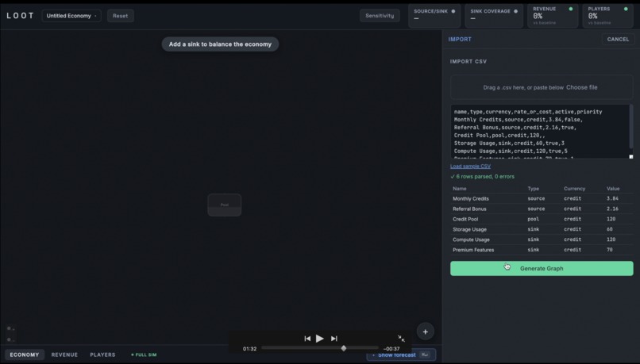Image resolution: width=640 pixels, height=364 pixels.
Task: Click Choose file in CSV drop zone
Action: click(x=581, y=87)
